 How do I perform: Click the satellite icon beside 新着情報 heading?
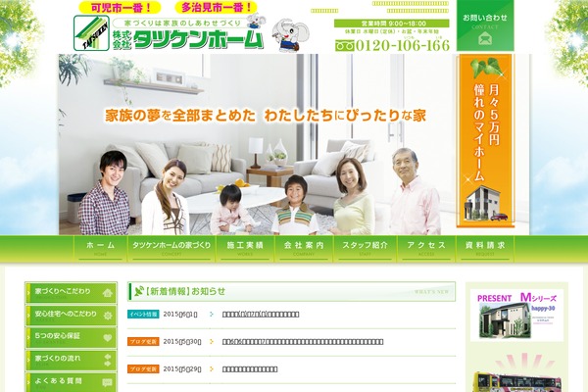[139, 291]
